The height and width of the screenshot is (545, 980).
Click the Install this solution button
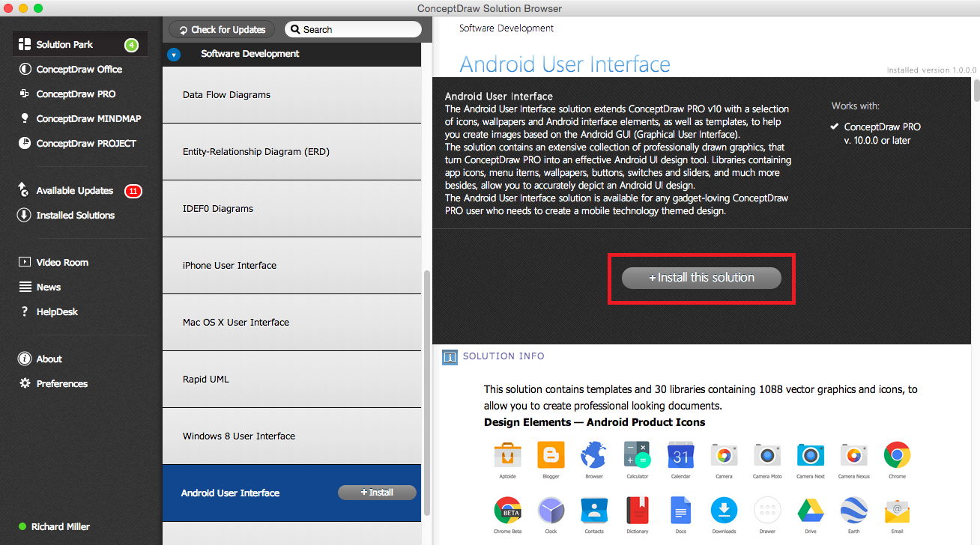pyautogui.click(x=701, y=278)
